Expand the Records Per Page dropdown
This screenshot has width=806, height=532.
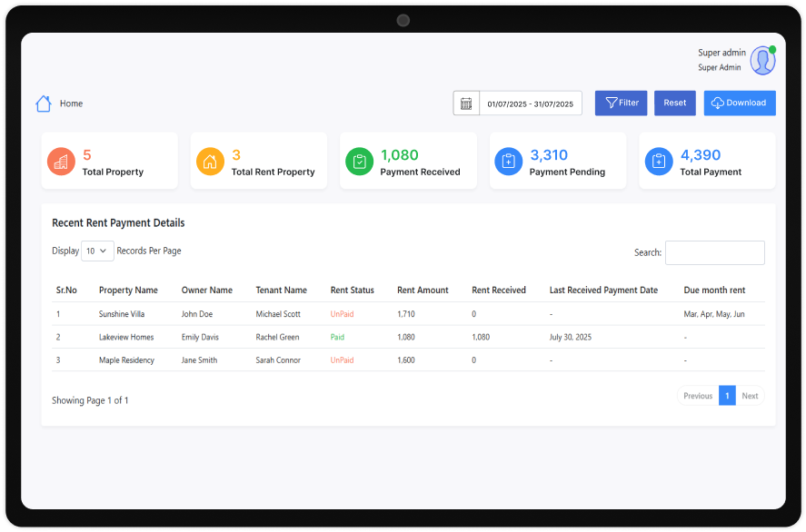(x=97, y=251)
